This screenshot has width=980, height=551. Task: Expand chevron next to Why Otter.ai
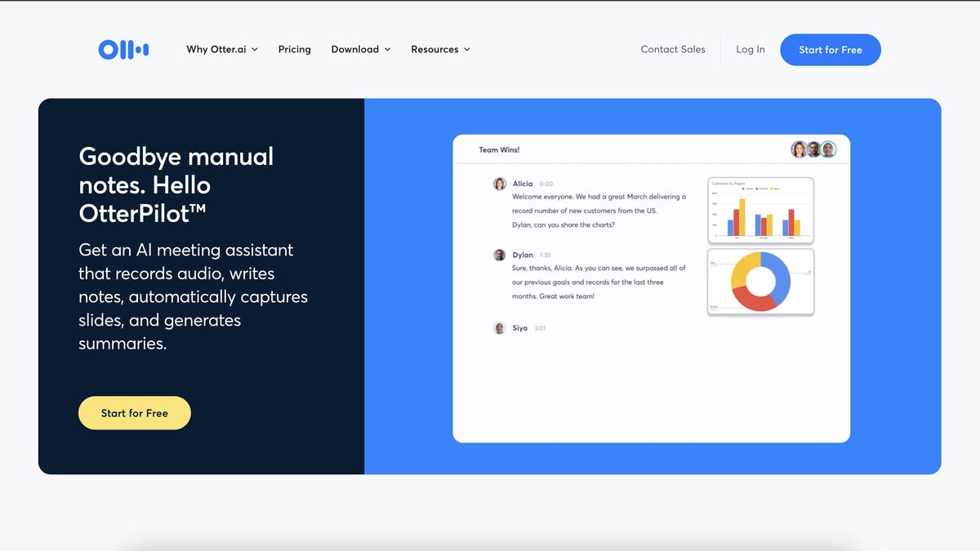[x=254, y=50]
